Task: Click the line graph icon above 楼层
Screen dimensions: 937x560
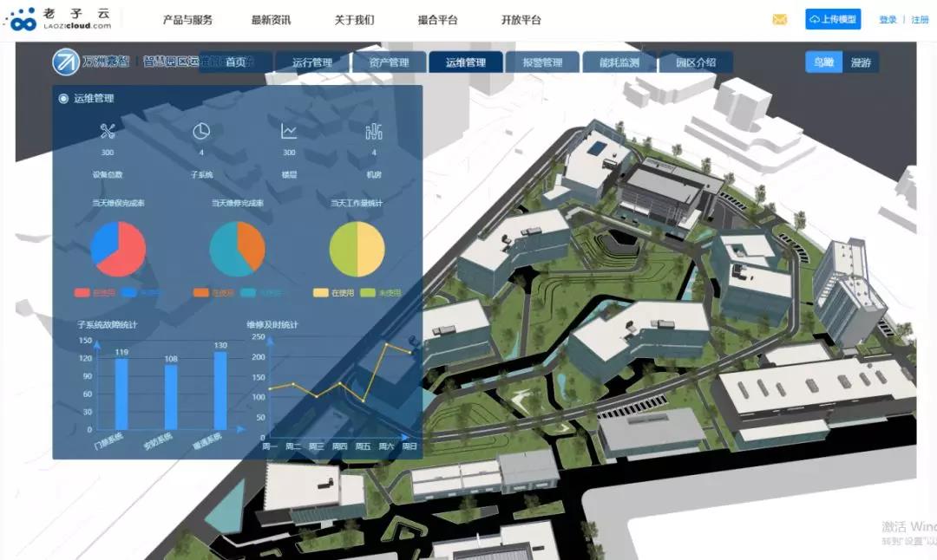Action: pyautogui.click(x=289, y=132)
